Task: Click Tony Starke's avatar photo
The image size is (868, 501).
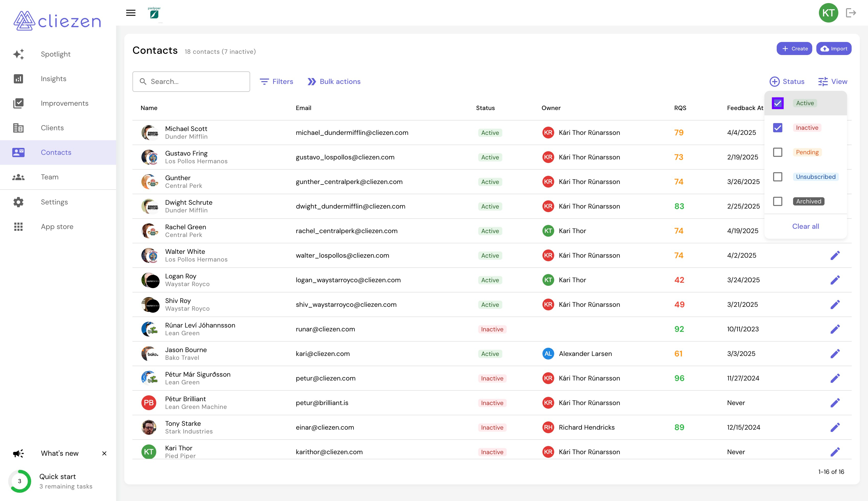Action: (x=149, y=427)
